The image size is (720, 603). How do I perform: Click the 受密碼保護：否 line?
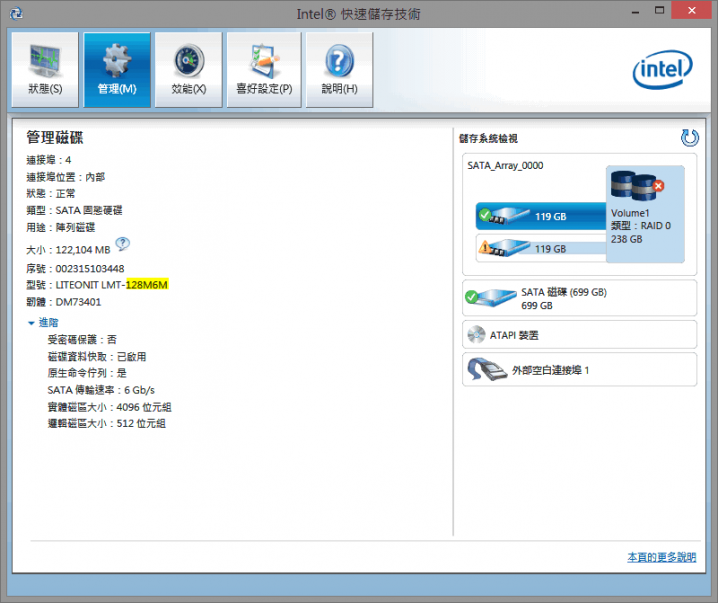coord(82,339)
